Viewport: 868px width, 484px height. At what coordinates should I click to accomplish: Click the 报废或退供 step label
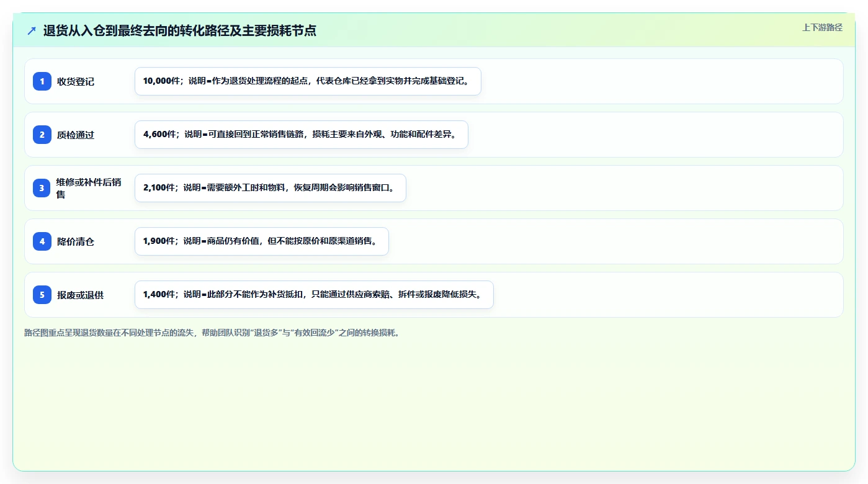tap(80, 295)
